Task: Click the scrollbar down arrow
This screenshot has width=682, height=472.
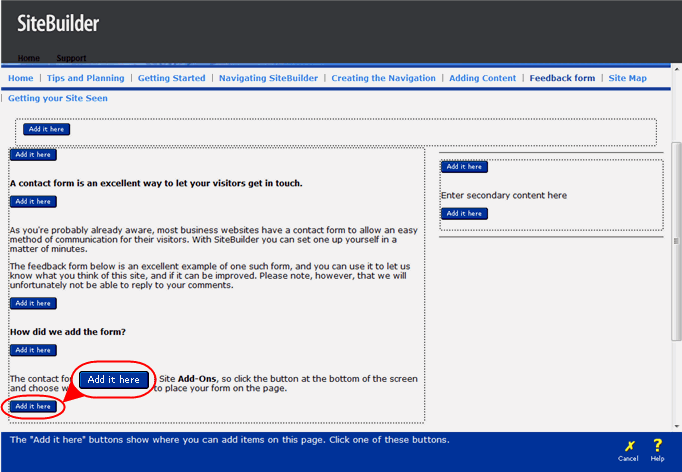Action: point(676,426)
